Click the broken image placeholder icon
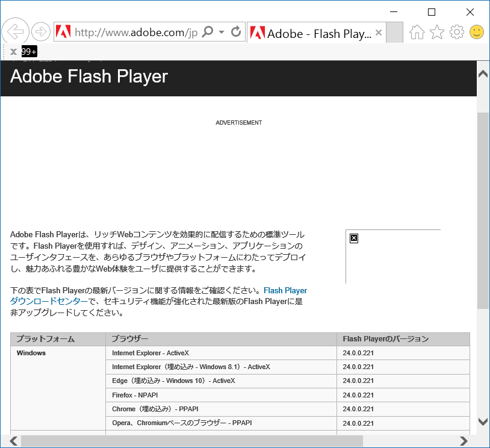Viewport: 490px width, 448px height. tap(354, 238)
